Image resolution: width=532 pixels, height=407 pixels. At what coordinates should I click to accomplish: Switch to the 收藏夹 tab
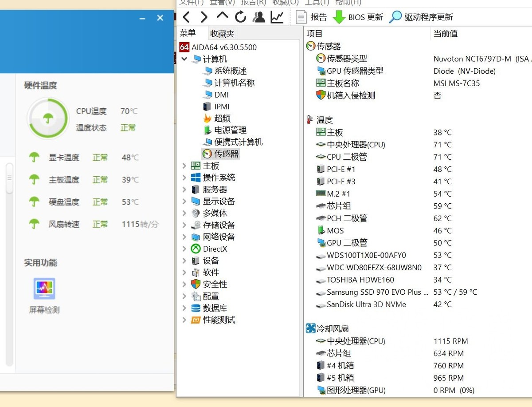tap(222, 33)
